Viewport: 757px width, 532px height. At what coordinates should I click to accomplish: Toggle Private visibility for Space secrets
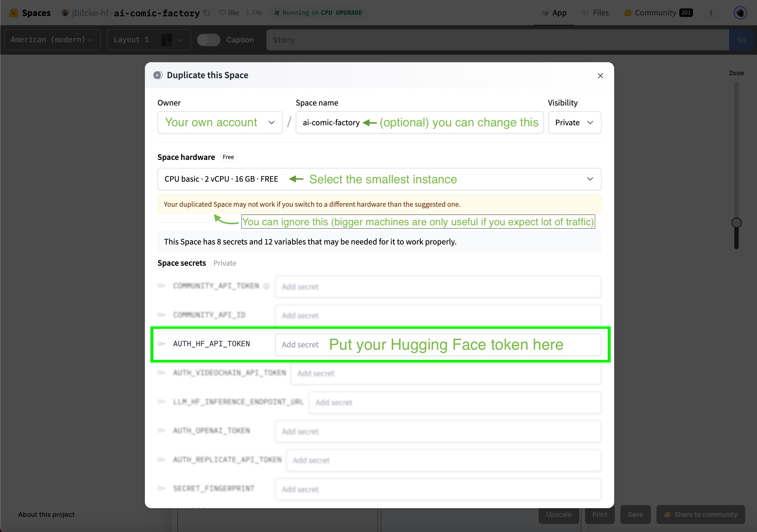pyautogui.click(x=225, y=263)
